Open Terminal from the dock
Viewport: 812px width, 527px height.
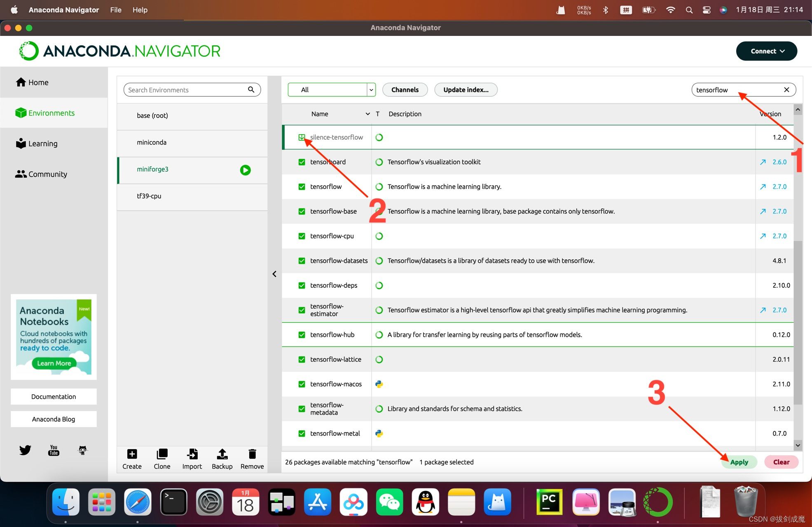(x=173, y=502)
